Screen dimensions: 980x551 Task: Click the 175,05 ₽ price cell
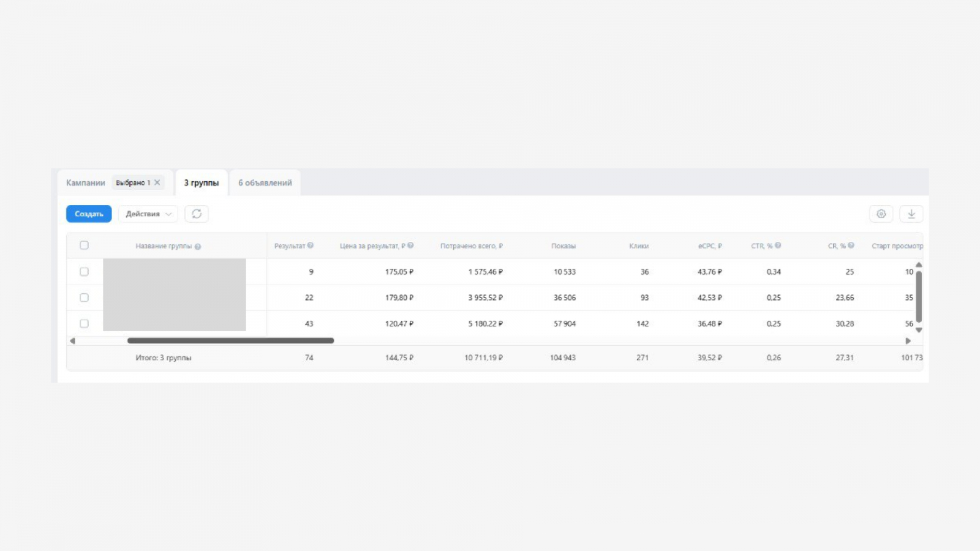399,272
